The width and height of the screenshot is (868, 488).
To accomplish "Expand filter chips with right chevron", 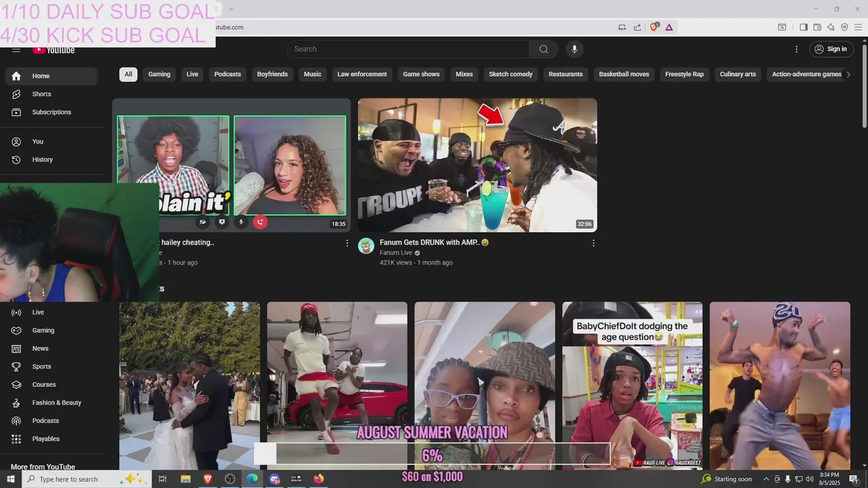I will coord(848,75).
